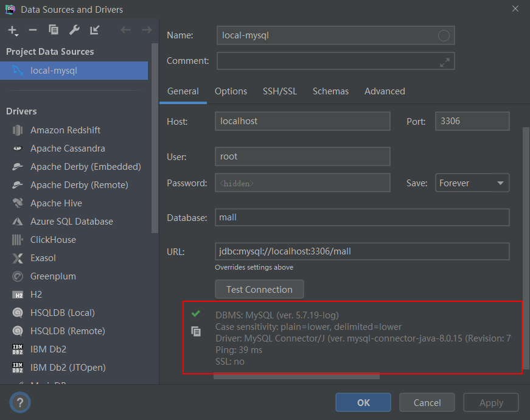Image resolution: width=530 pixels, height=420 pixels.
Task: Open the SSH/SSL tab
Action: (x=280, y=91)
